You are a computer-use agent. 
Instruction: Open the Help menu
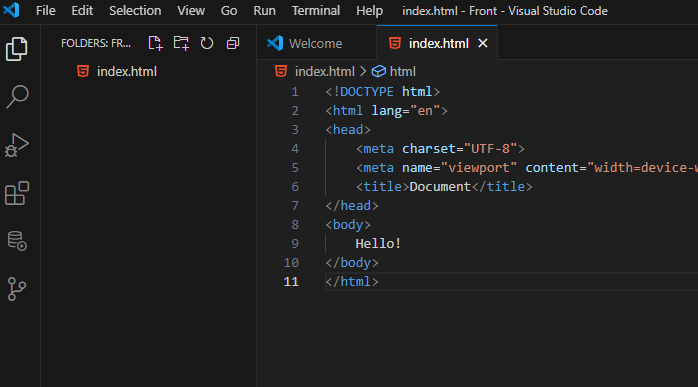click(369, 10)
